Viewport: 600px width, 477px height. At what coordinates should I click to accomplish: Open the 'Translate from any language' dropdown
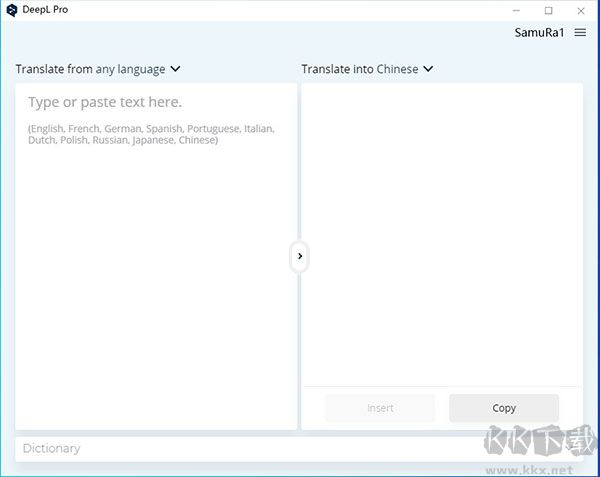tap(98, 69)
